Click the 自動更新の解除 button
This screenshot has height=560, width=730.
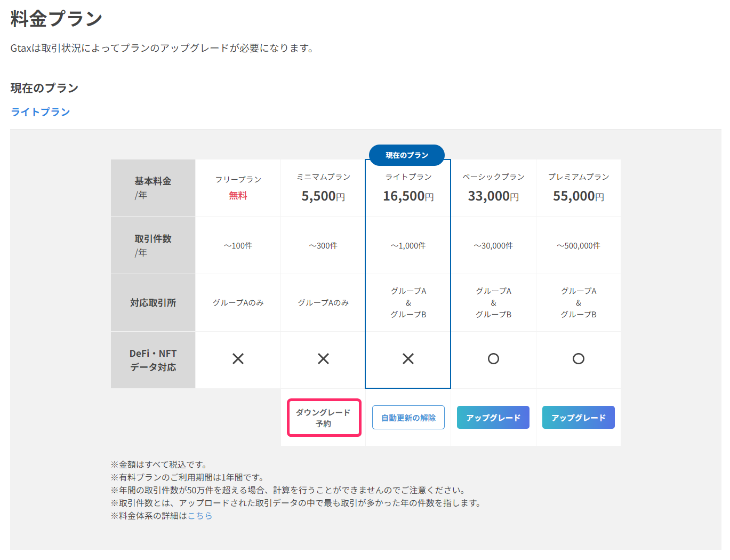click(x=408, y=418)
